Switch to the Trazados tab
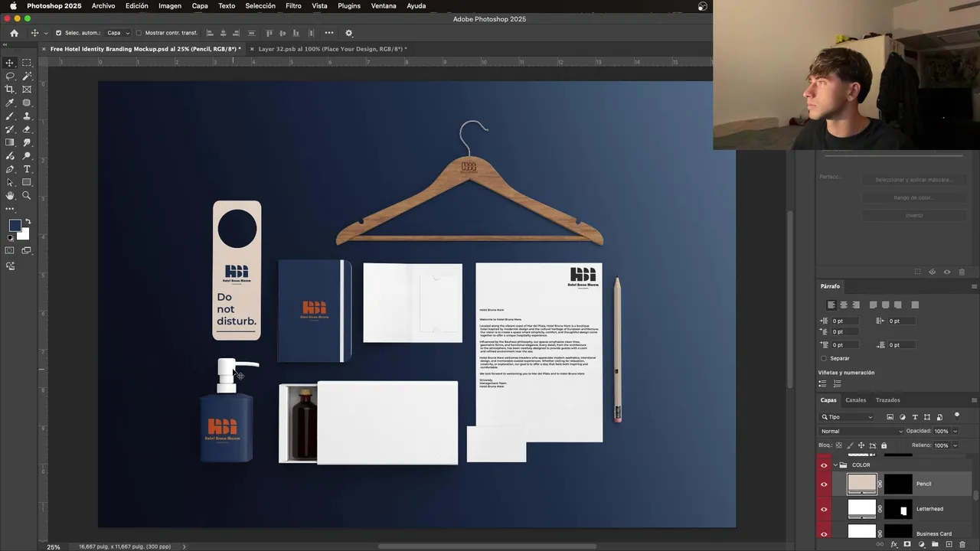Screen dimensions: 980x551 tap(888, 400)
